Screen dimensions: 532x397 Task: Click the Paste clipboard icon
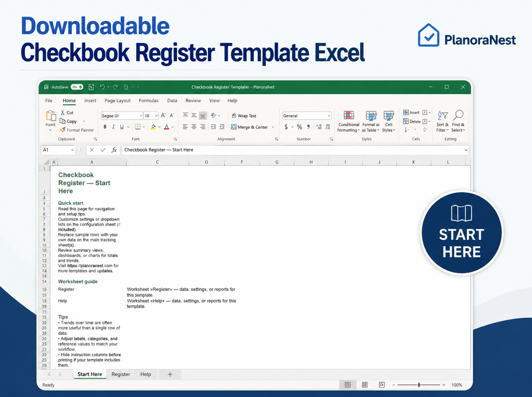51,115
